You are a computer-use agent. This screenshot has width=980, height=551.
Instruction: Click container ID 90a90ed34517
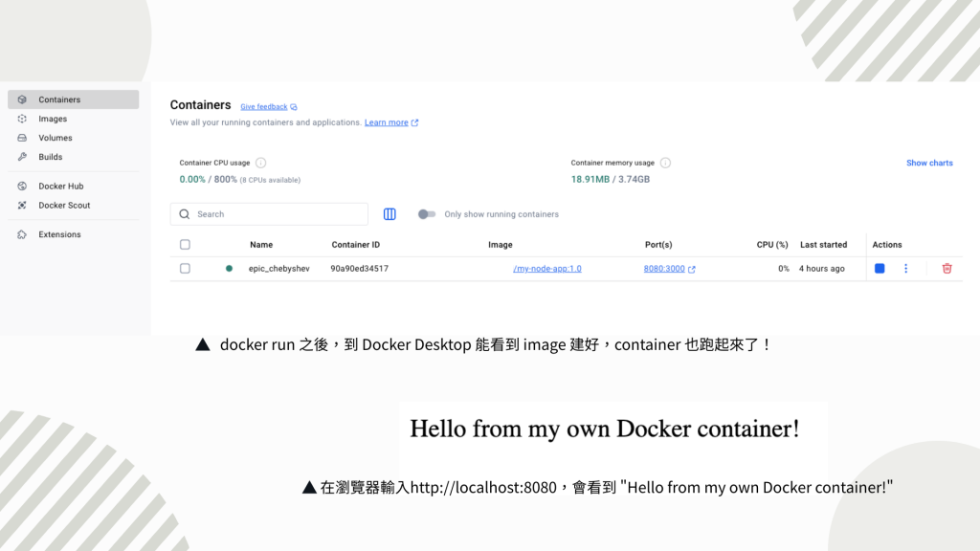coord(360,269)
